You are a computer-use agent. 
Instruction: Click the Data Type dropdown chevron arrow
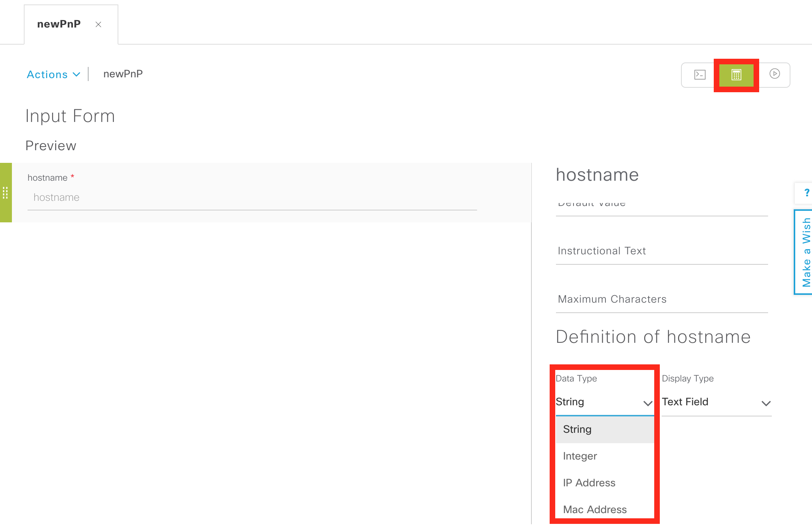(648, 403)
